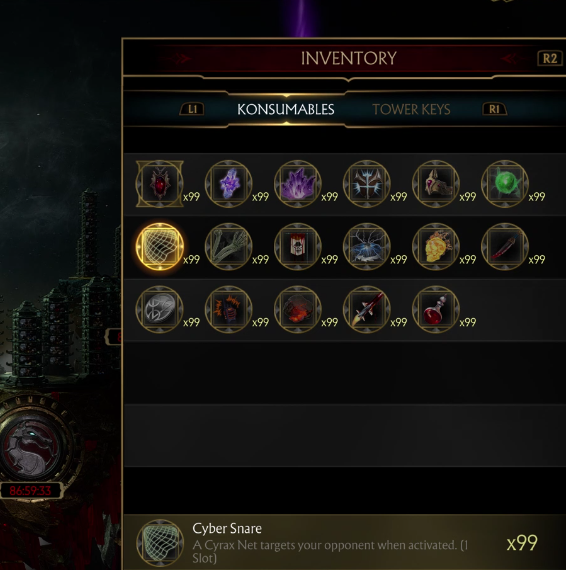Choose the red war banner konsumable
This screenshot has width=566, height=570.
(x=298, y=246)
